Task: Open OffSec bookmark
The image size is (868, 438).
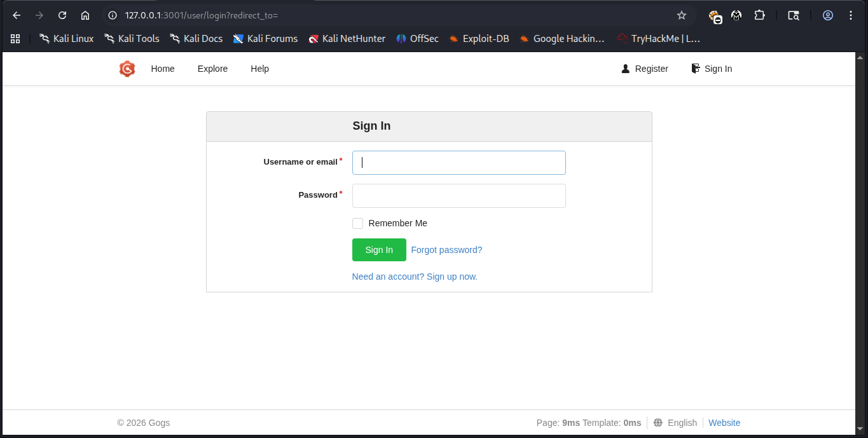Action: point(417,39)
